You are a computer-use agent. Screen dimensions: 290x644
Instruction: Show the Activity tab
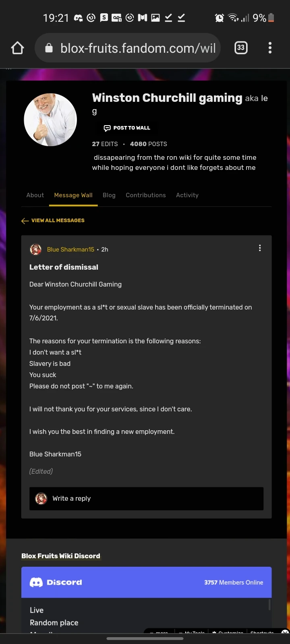(x=187, y=195)
